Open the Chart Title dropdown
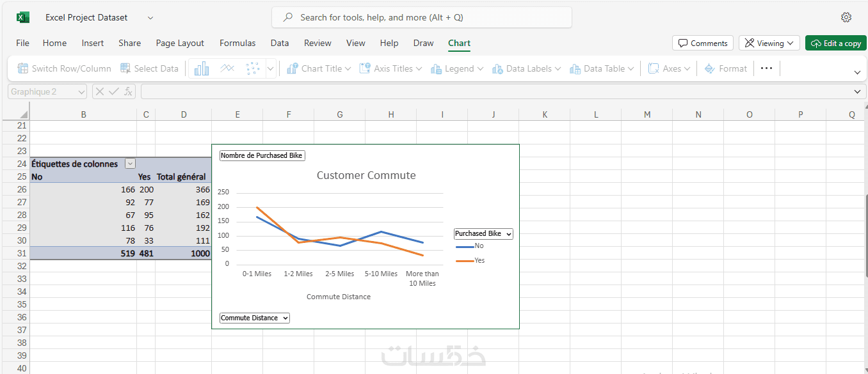Screen dimensions: 868x374 pyautogui.click(x=319, y=68)
